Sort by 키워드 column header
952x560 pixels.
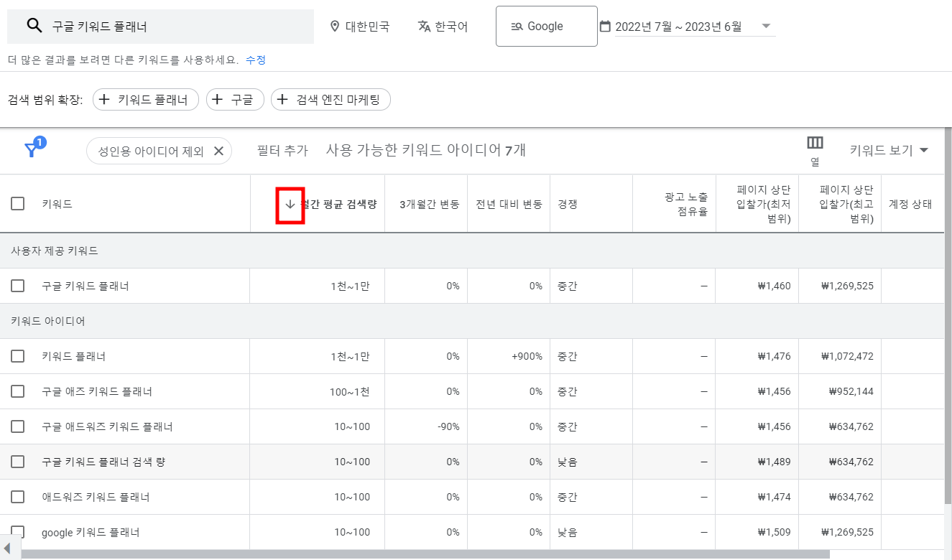pyautogui.click(x=57, y=204)
